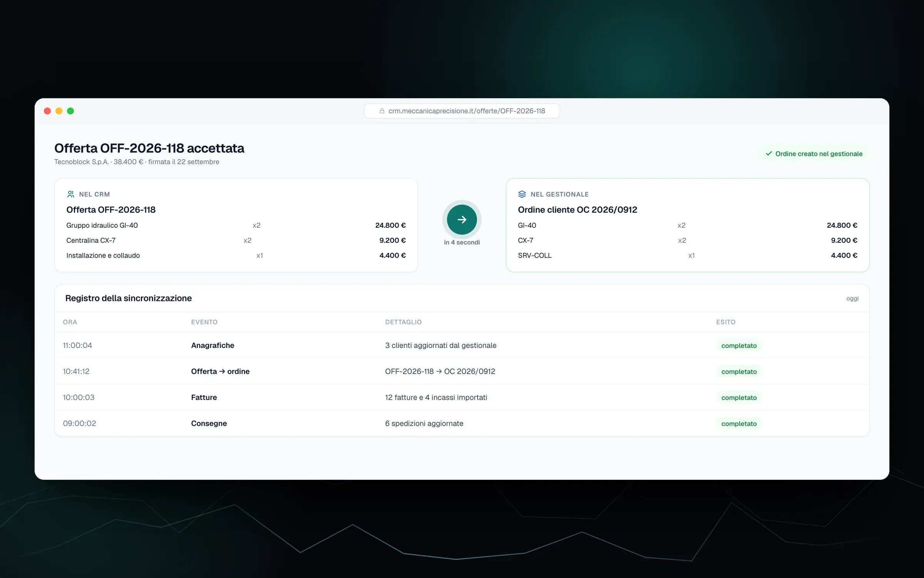Click 'completato' badge in Consegne row
The image size is (924, 578).
point(739,423)
